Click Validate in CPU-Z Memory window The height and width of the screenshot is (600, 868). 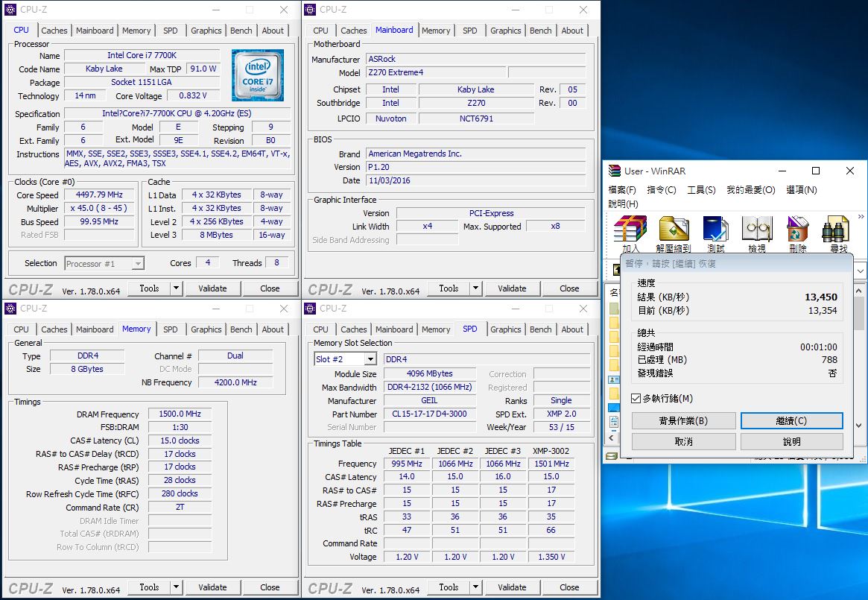(x=212, y=587)
